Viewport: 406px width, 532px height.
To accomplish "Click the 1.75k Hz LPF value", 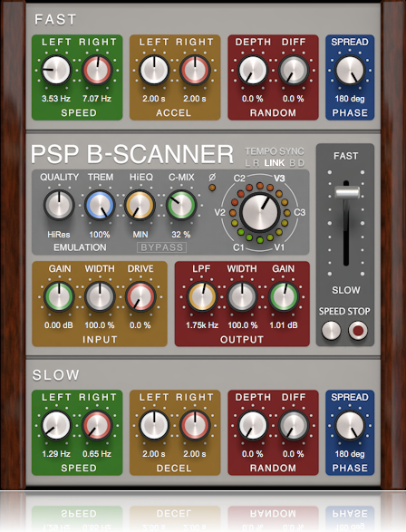I will tap(202, 325).
